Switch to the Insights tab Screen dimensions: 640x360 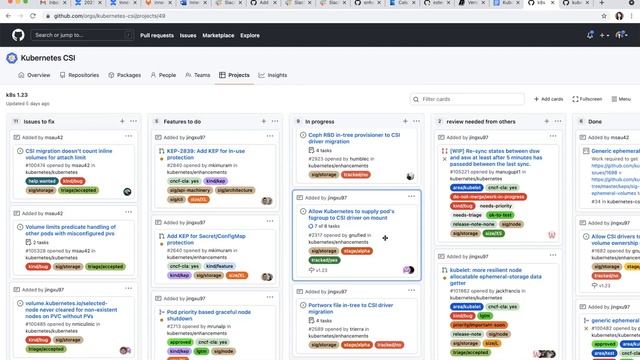point(273,75)
